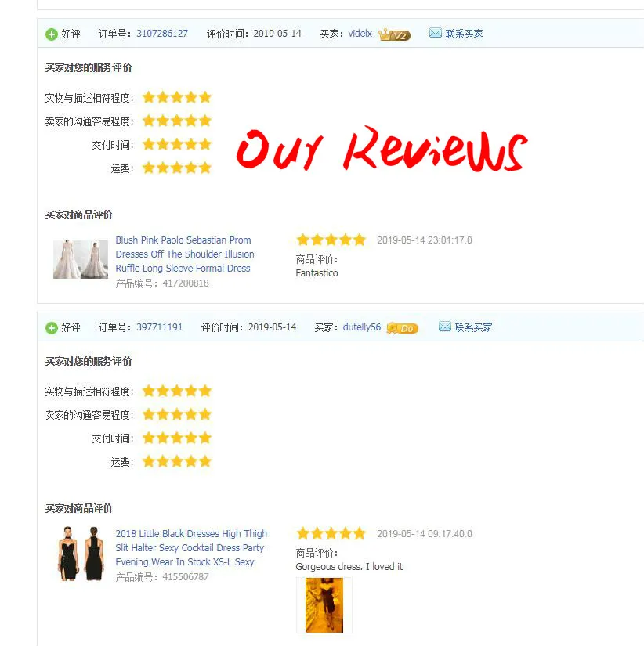Viewport: 644px width, 646px height.
Task: Open 2018 Little Black Dresses product link
Action: point(191,548)
